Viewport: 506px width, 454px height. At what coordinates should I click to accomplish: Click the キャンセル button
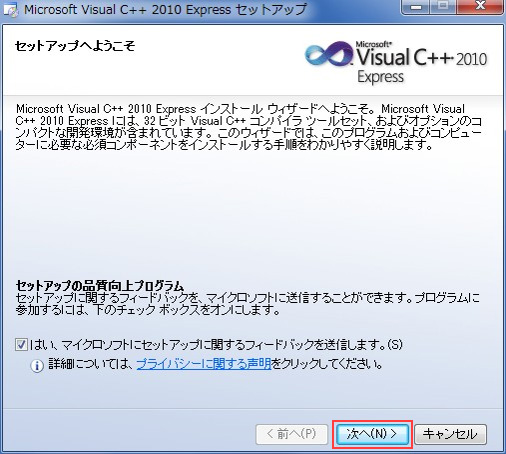(450, 434)
